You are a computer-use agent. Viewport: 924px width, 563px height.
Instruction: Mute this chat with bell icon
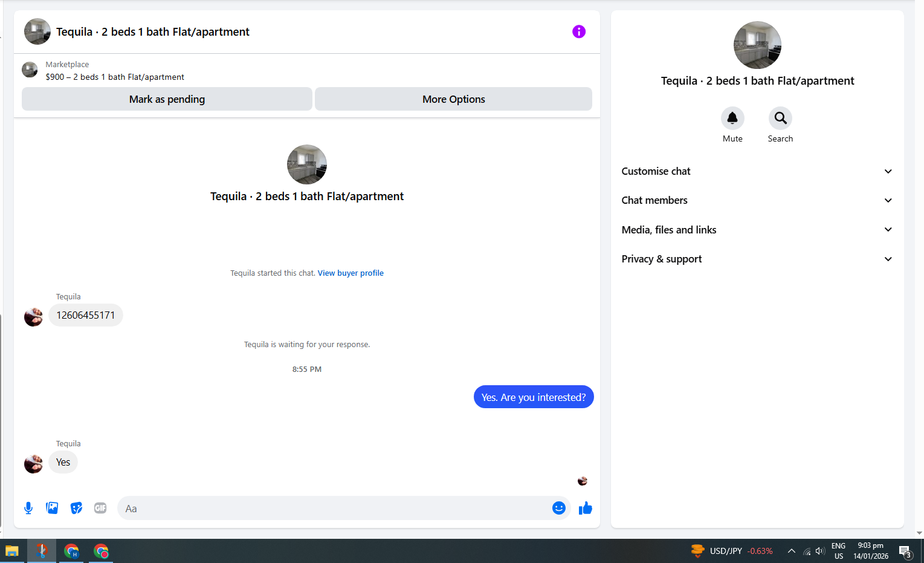(x=732, y=118)
